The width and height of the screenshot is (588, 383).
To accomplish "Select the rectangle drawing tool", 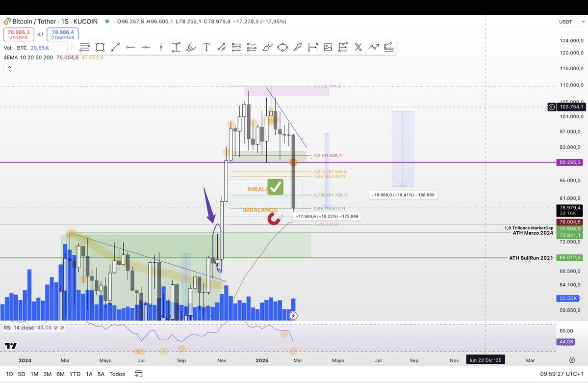I will click(x=100, y=47).
